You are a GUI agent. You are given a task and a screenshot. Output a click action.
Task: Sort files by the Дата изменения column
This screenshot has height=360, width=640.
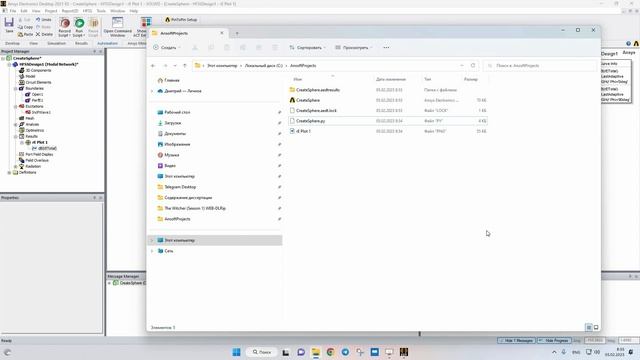[x=391, y=79]
